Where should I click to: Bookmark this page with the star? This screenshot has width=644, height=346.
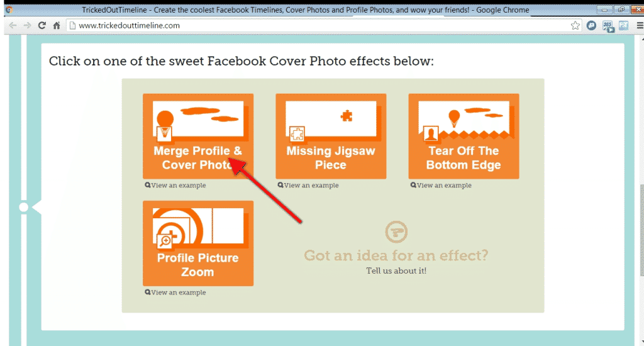point(575,25)
